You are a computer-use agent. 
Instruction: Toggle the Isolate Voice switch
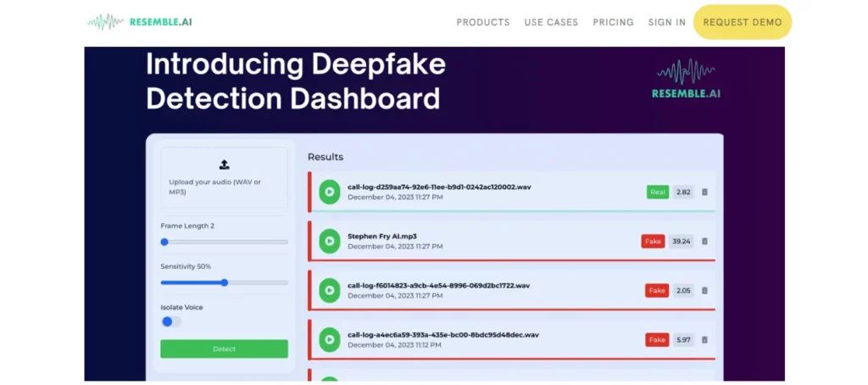(170, 322)
